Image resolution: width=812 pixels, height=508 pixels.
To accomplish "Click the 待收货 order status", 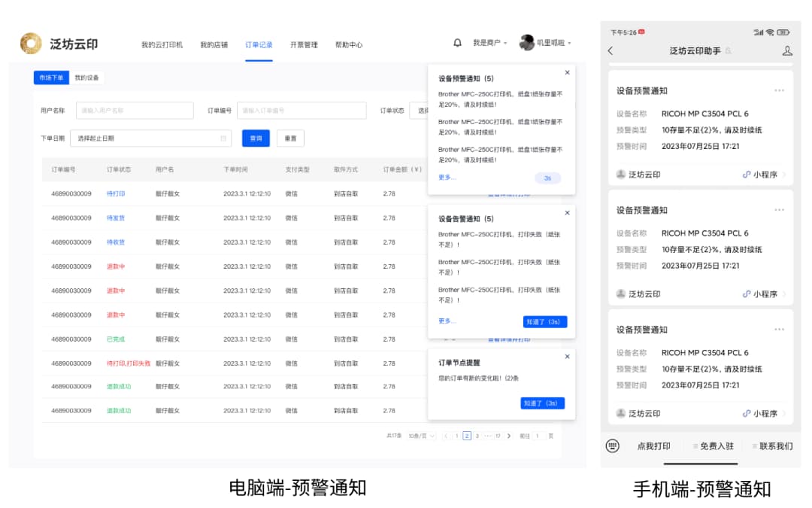I will 116,242.
